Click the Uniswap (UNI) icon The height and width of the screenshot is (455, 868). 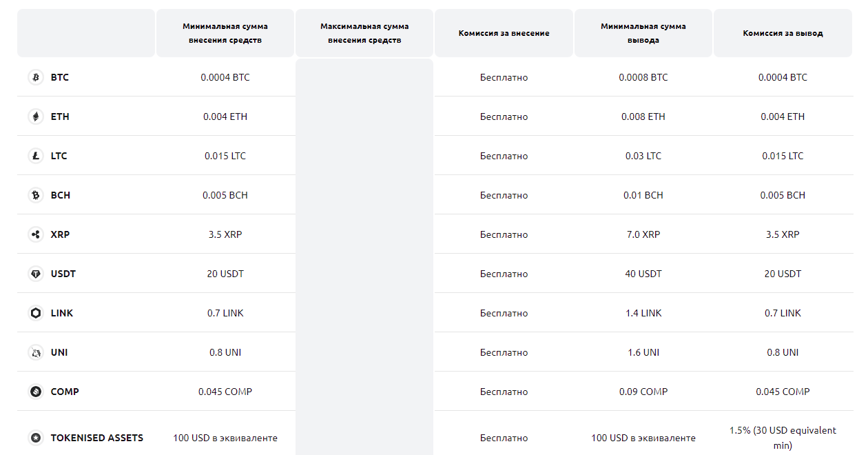pos(36,352)
